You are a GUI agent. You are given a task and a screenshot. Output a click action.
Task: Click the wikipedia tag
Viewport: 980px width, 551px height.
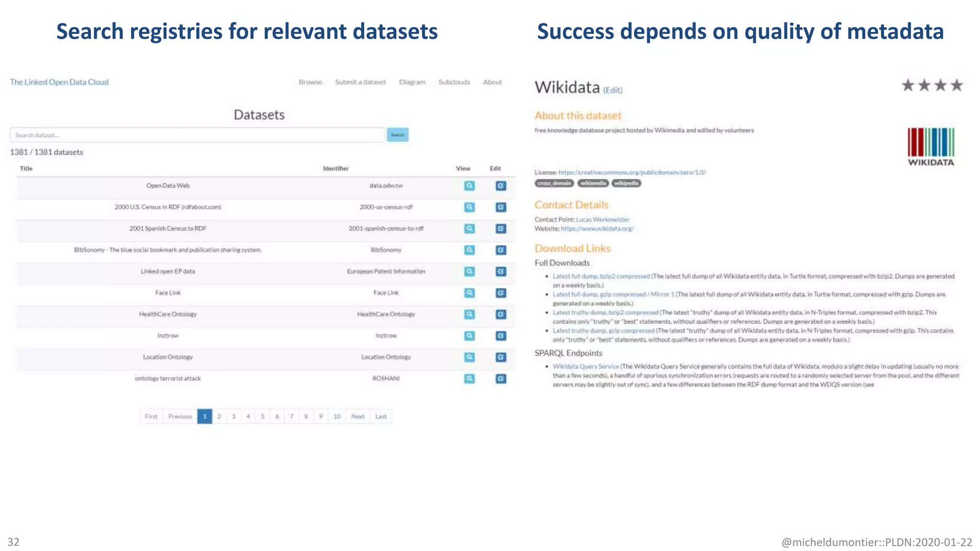pyautogui.click(x=626, y=183)
